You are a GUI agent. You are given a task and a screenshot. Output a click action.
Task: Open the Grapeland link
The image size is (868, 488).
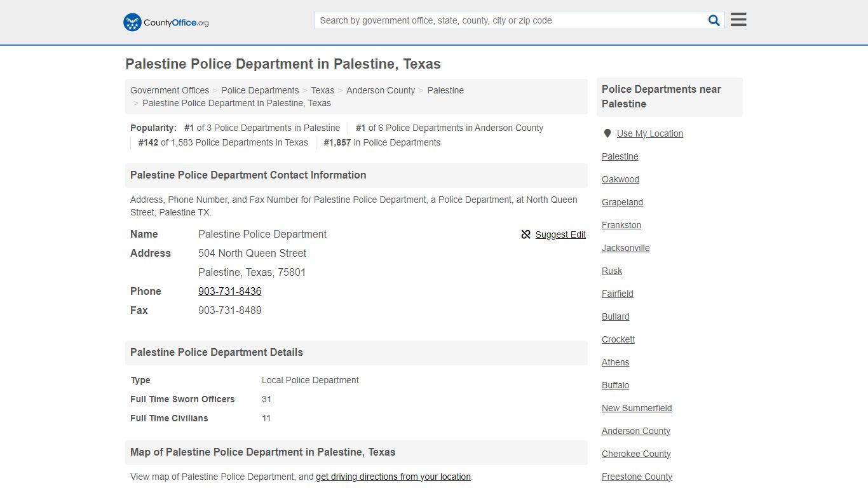point(622,202)
